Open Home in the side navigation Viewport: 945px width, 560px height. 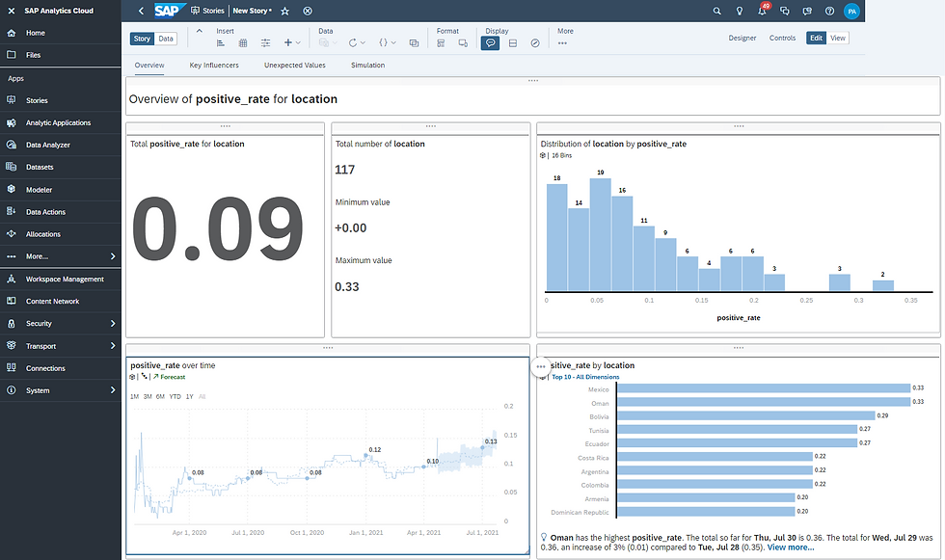pos(60,33)
